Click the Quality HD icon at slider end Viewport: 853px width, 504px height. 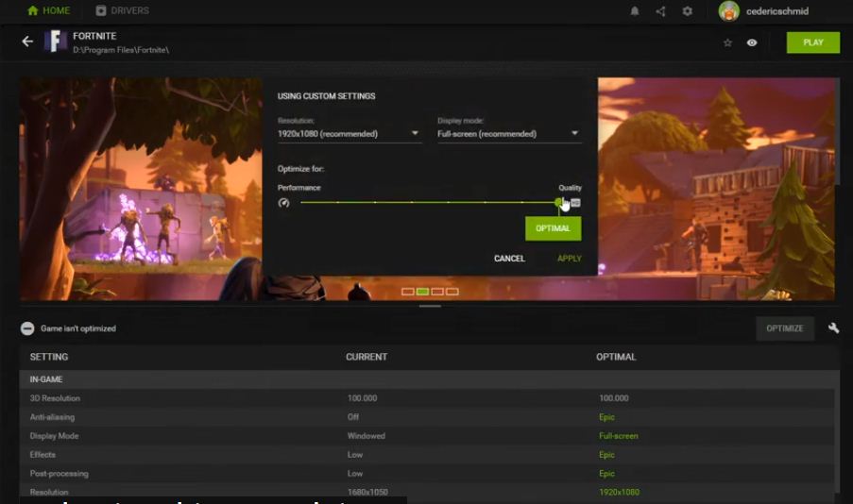click(575, 203)
